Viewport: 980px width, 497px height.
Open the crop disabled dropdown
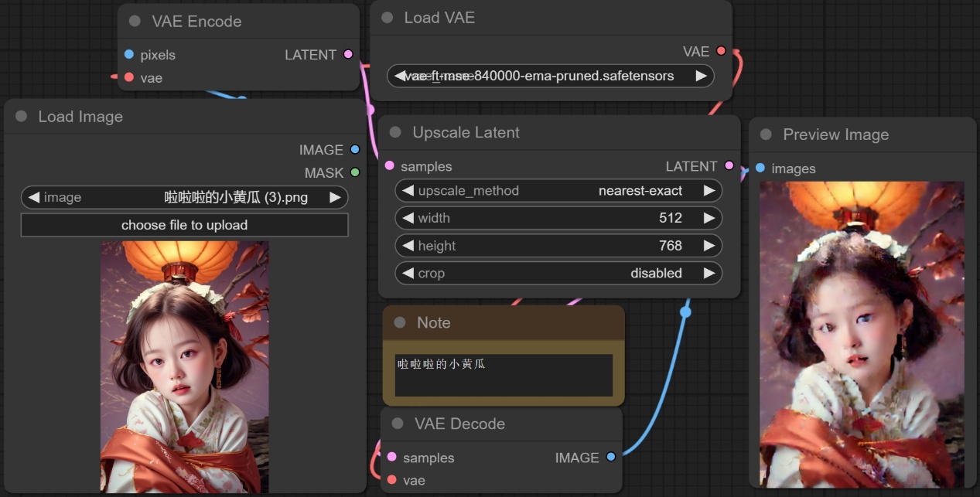pyautogui.click(x=558, y=273)
